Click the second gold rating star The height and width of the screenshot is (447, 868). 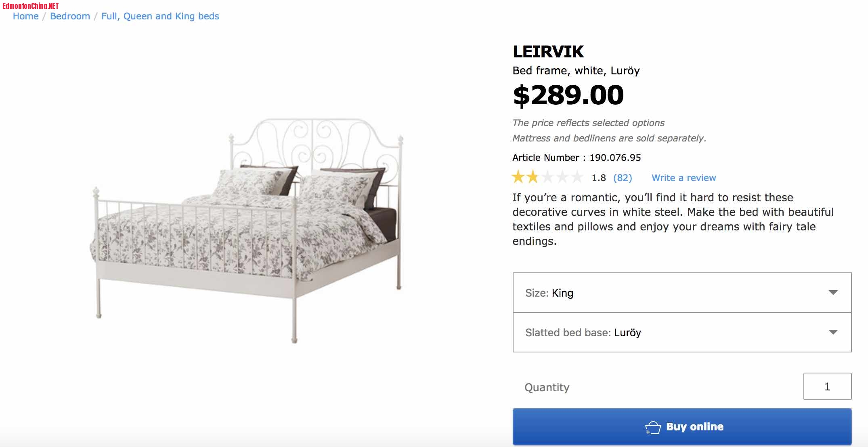coord(533,177)
